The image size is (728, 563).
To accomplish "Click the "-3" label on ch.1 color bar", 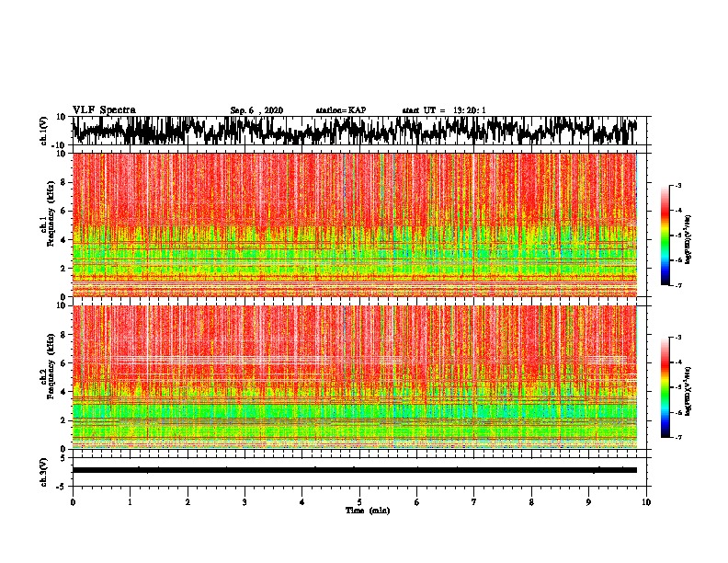I will (x=677, y=185).
